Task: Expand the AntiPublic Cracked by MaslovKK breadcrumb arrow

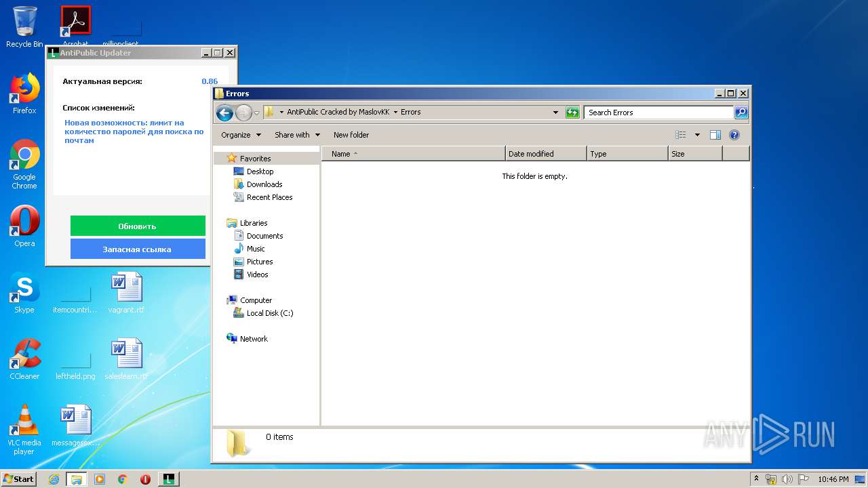Action: [x=395, y=113]
